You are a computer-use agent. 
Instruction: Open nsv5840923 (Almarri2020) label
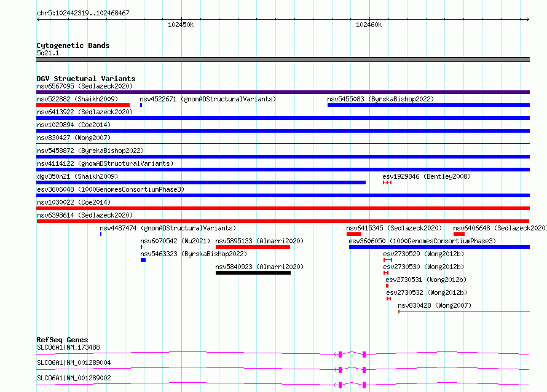point(259,267)
